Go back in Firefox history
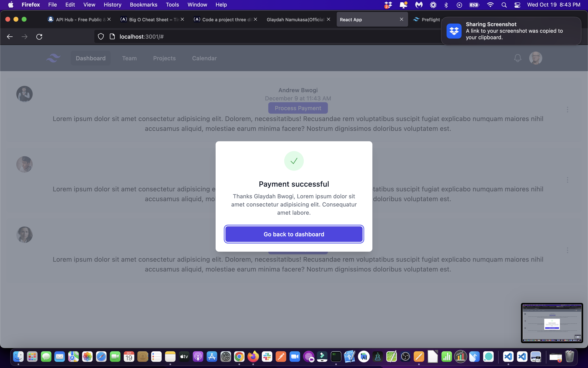 pyautogui.click(x=10, y=37)
